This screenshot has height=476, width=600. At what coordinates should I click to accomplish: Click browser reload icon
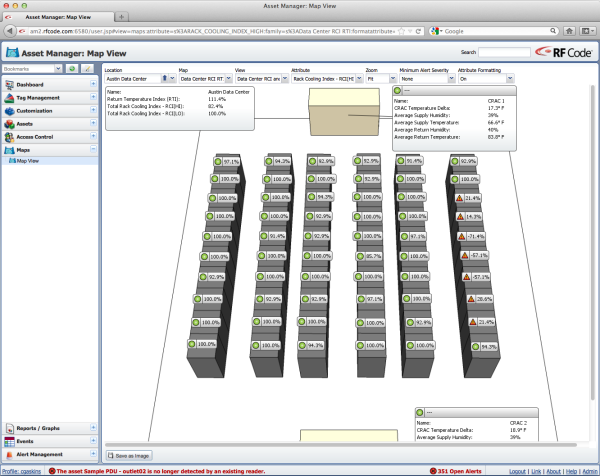click(418, 31)
